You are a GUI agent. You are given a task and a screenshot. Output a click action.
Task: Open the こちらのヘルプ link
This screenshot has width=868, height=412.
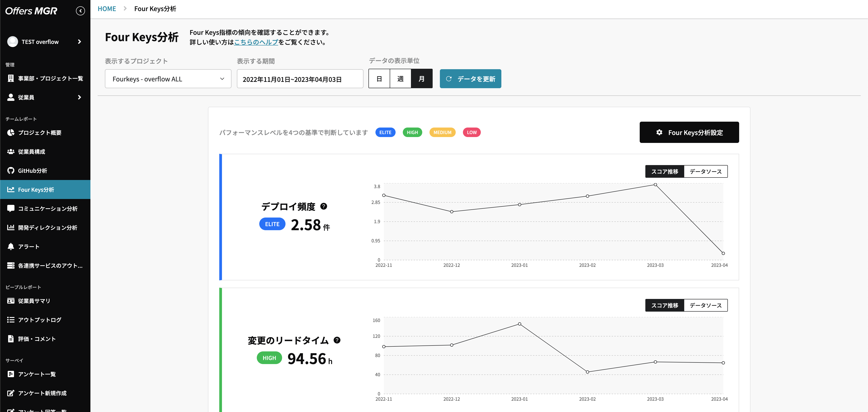point(256,42)
